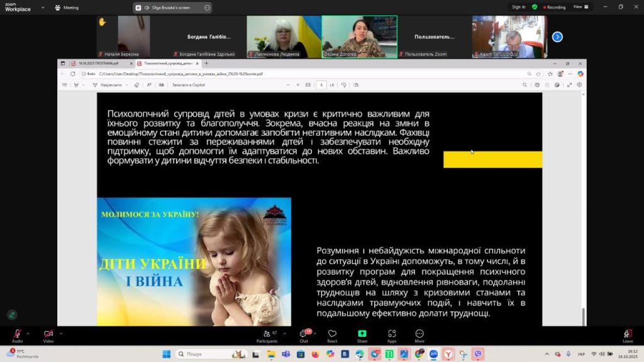
Task: Unmute microphone with the Audio button
Action: [17, 334]
